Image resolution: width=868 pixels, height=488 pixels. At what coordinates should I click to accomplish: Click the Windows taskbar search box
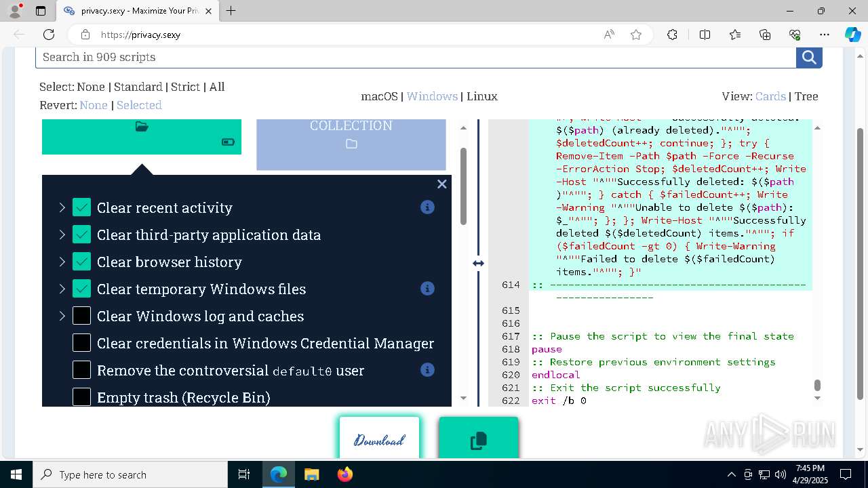pyautogui.click(x=130, y=474)
